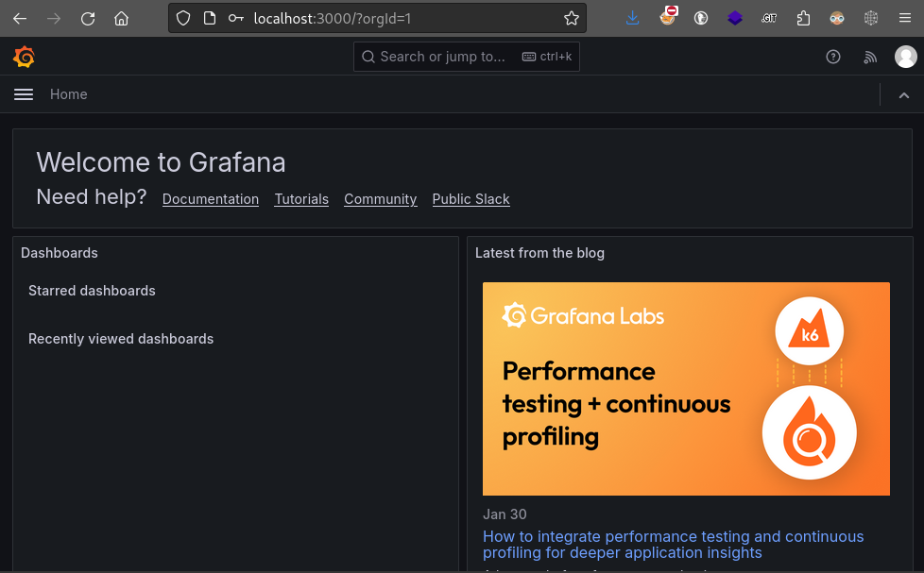Click the gray globe extension icon

point(871,18)
